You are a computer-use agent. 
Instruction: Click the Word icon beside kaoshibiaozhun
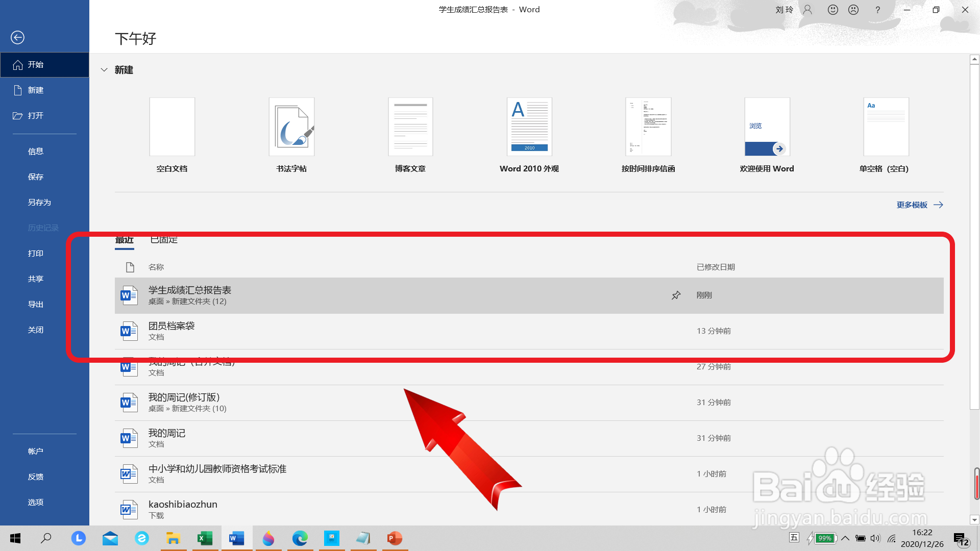tap(129, 510)
